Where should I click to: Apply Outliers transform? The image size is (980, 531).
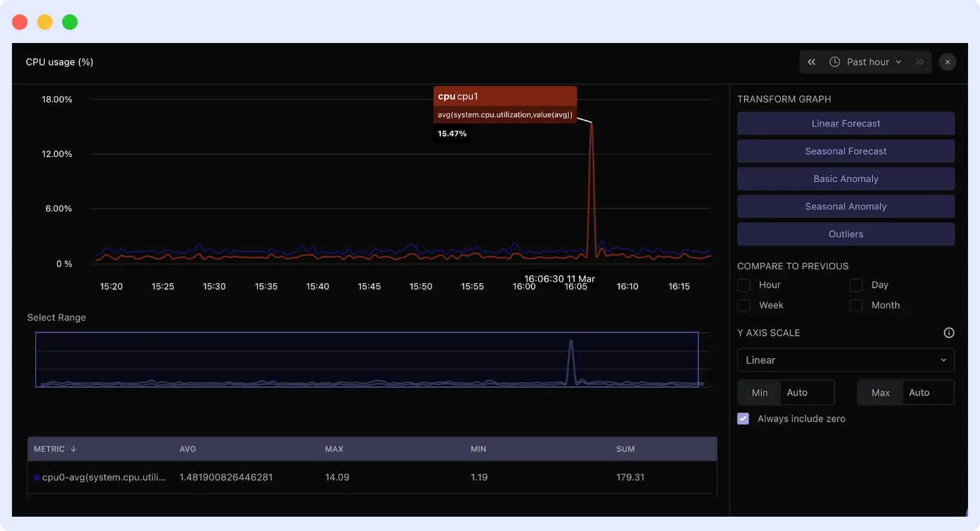(x=846, y=234)
